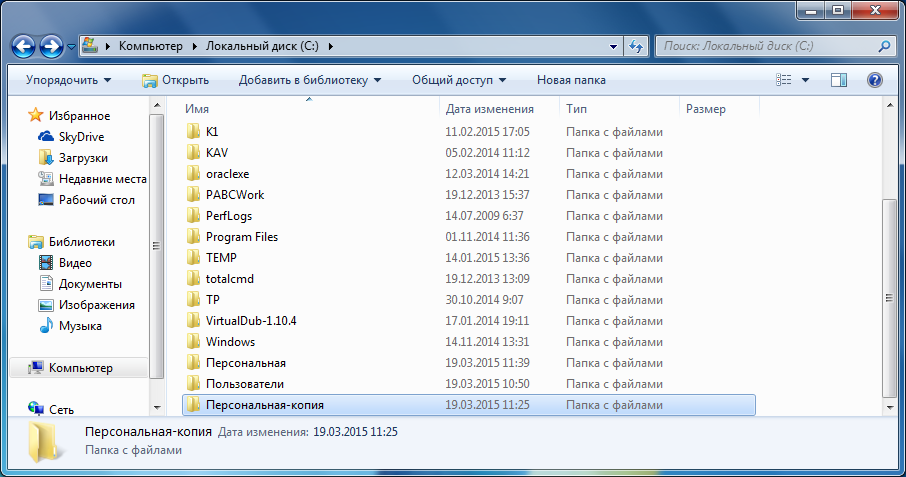
Task: Select the VirtualDub-1.10.4 folder icon
Action: click(x=194, y=321)
